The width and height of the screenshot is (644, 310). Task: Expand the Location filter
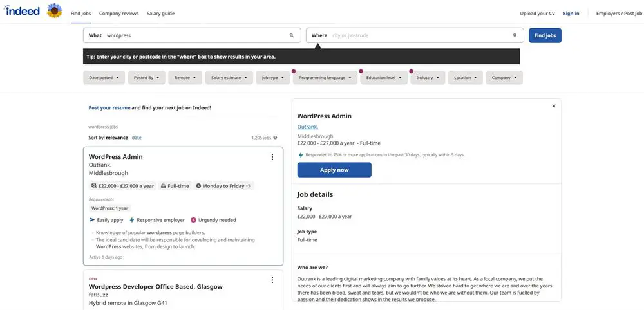click(x=466, y=77)
